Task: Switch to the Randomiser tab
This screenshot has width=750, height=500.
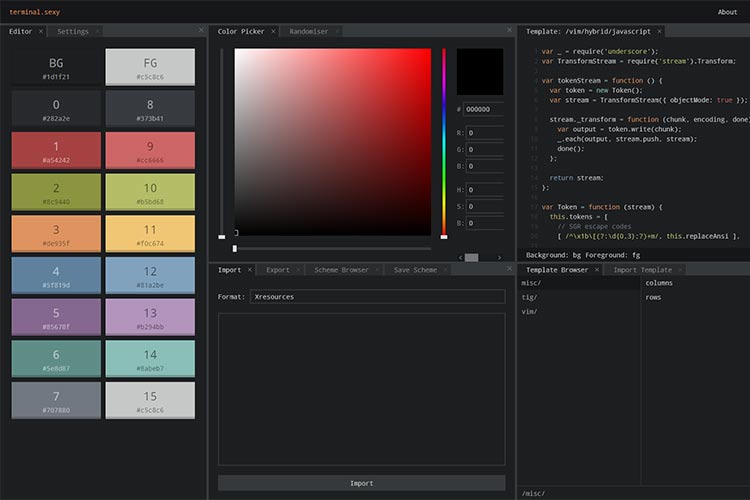Action: (x=309, y=32)
